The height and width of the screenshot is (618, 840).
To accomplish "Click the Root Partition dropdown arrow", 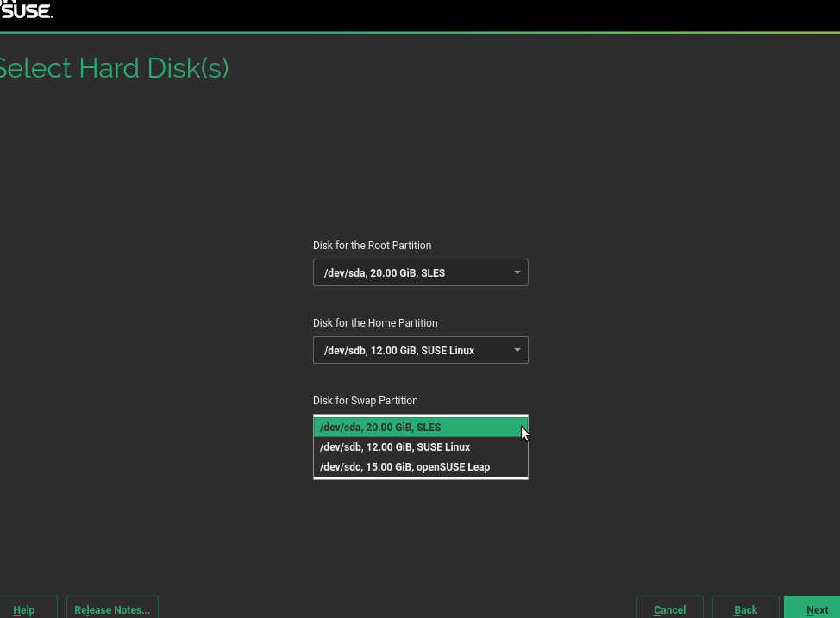I will click(x=517, y=273).
